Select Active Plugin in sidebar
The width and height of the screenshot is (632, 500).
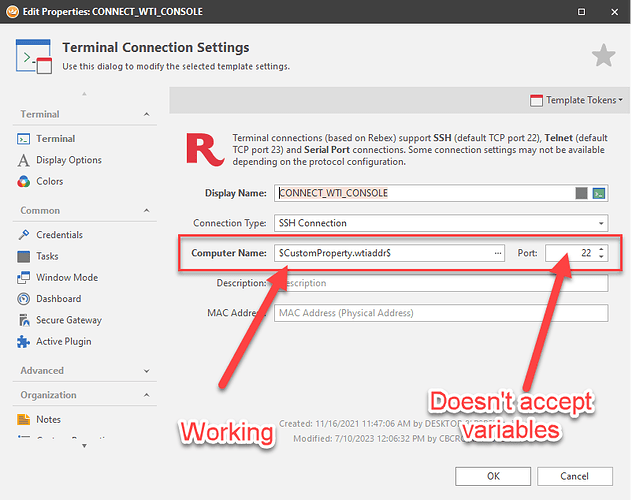[x=63, y=341]
